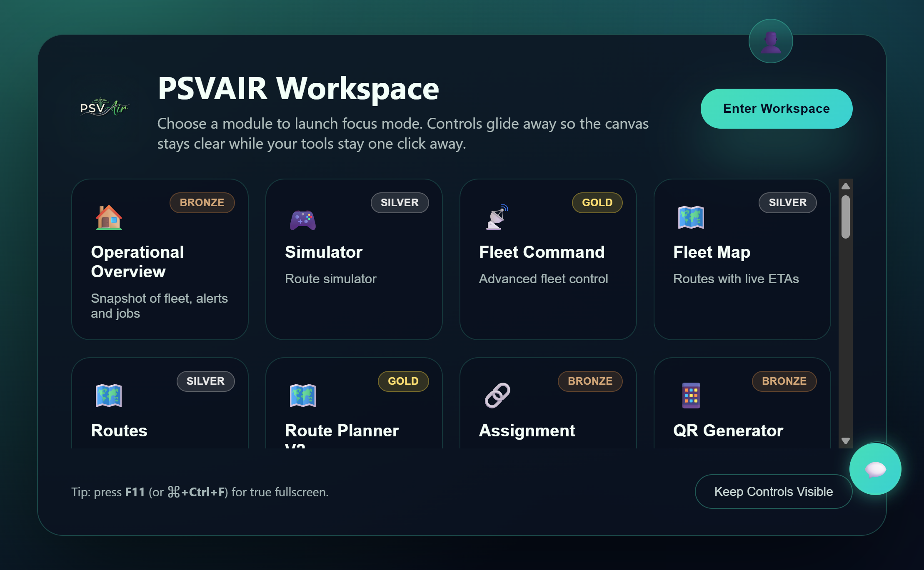Click the house icon for Operational Overview
The height and width of the screenshot is (570, 924).
109,217
